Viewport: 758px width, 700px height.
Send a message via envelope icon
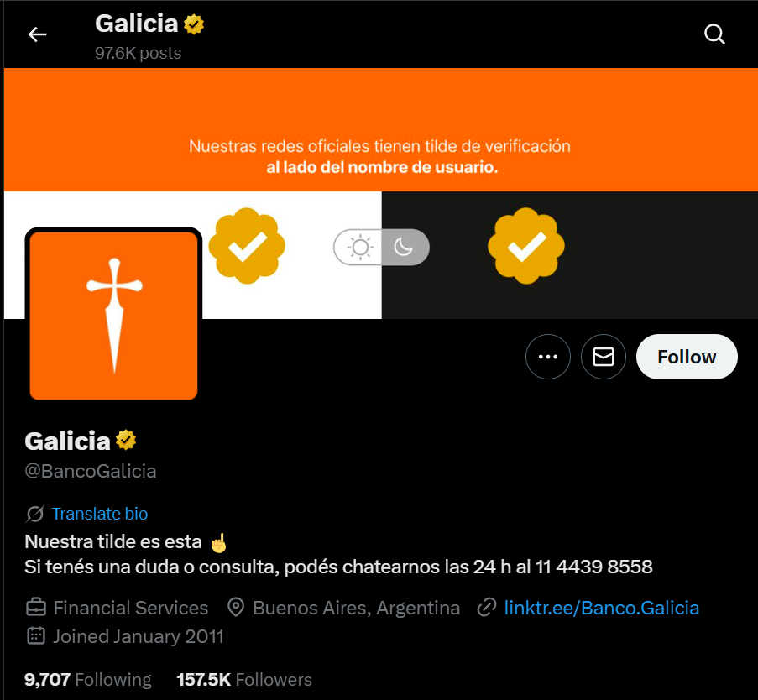[x=604, y=357]
